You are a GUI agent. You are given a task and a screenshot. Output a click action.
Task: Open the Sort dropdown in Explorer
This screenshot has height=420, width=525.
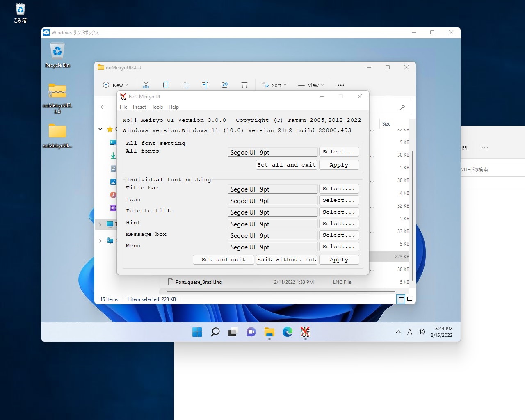pyautogui.click(x=274, y=85)
